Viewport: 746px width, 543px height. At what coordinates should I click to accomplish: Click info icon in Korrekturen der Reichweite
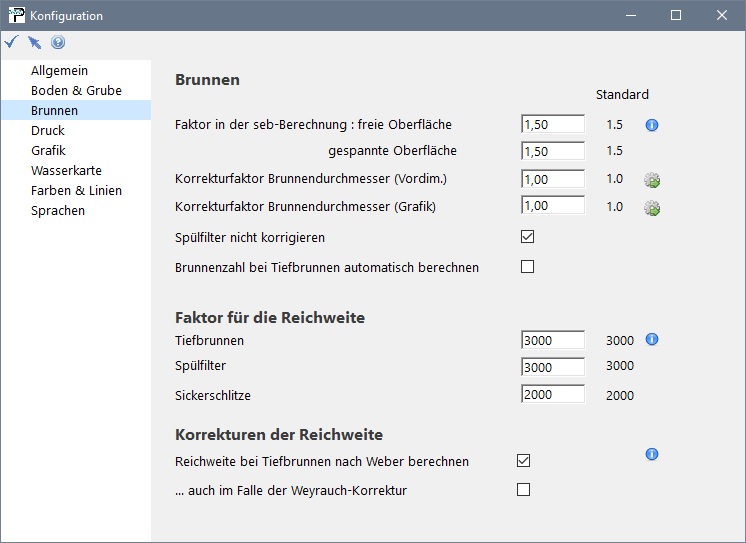click(x=652, y=454)
